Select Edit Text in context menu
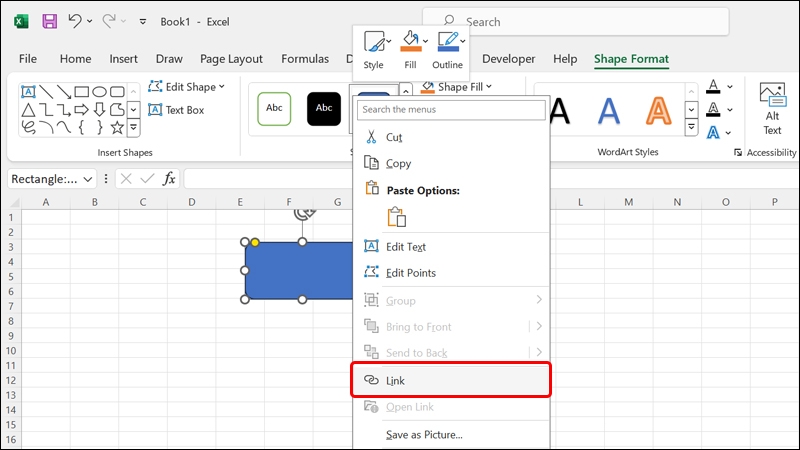The image size is (800, 450). (x=452, y=247)
